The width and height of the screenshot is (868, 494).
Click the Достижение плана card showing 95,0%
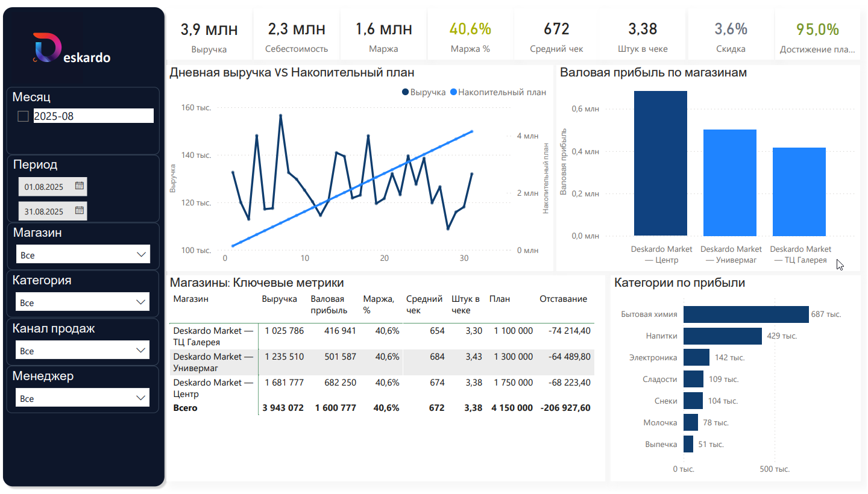pos(817,33)
